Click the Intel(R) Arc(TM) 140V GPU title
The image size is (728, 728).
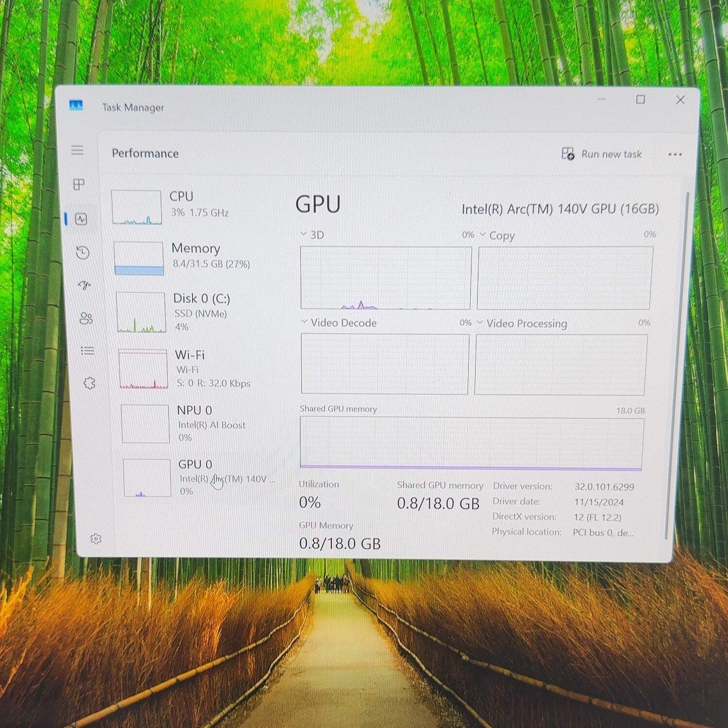pos(560,209)
